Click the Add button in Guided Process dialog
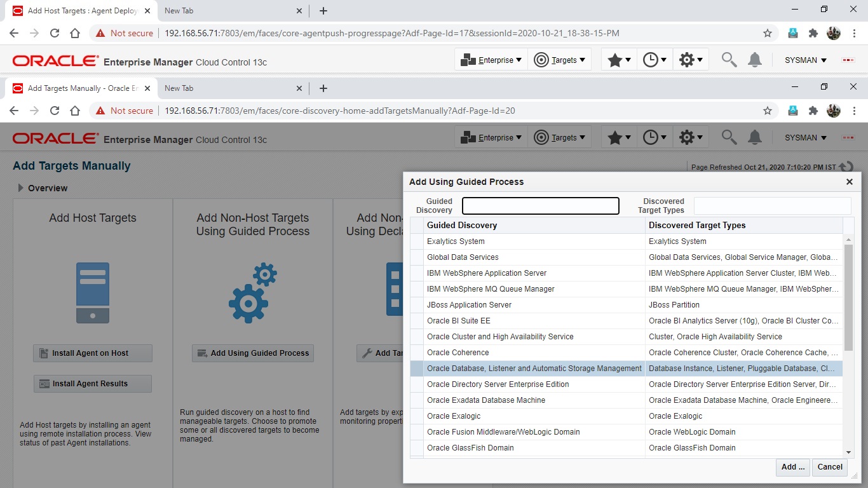Image resolution: width=868 pixels, height=488 pixels. (x=792, y=467)
